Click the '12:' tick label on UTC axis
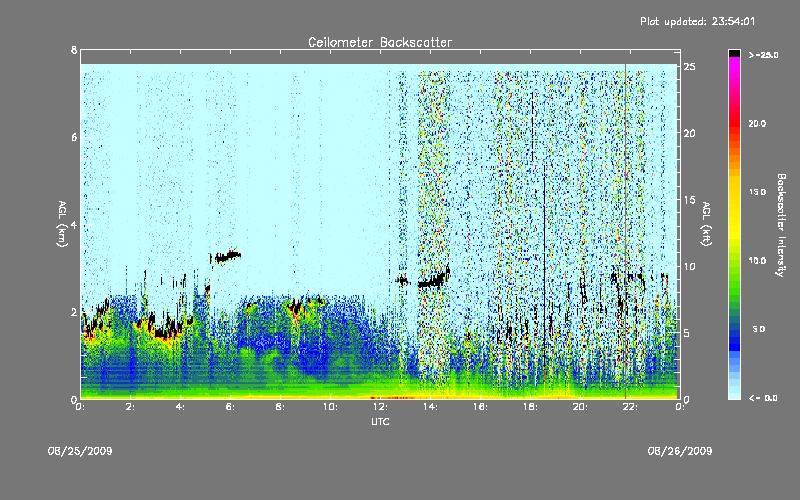 pos(380,407)
